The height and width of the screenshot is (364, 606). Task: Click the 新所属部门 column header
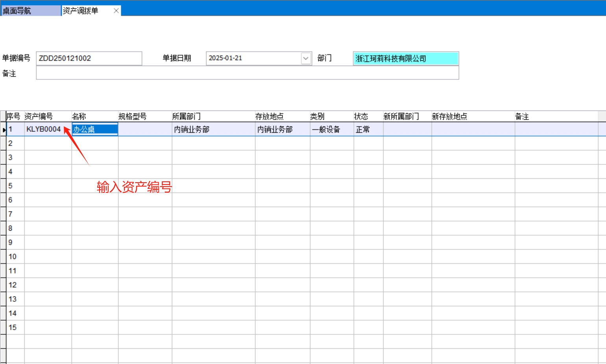(401, 116)
